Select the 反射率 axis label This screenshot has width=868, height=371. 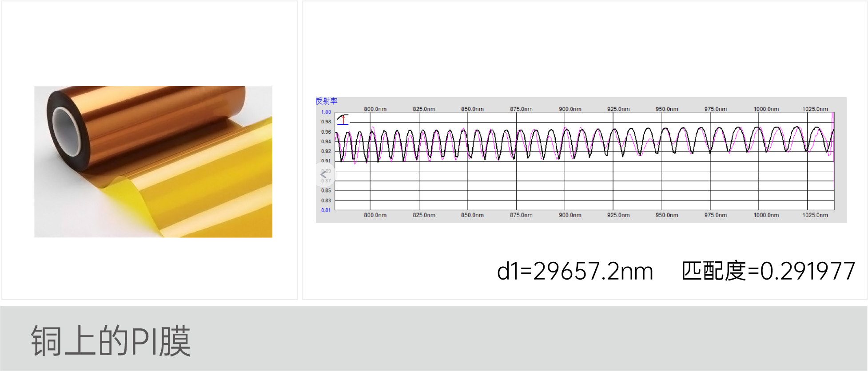pos(326,101)
